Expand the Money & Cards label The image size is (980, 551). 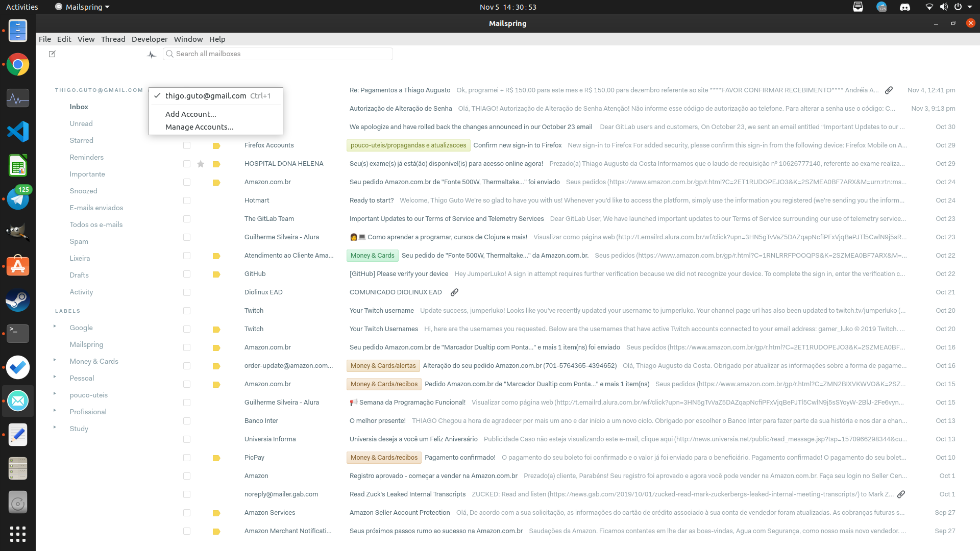click(55, 361)
